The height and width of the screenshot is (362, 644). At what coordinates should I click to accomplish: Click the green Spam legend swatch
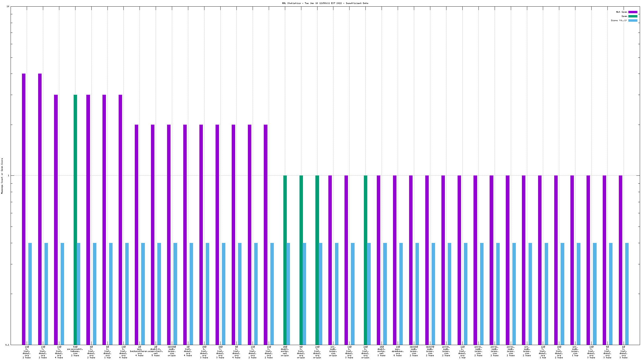(x=633, y=16)
